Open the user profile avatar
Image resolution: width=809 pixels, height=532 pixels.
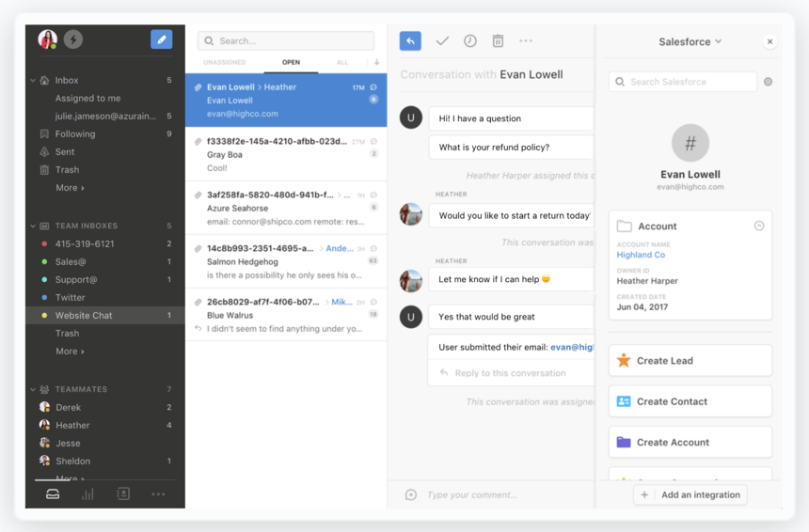[47, 39]
